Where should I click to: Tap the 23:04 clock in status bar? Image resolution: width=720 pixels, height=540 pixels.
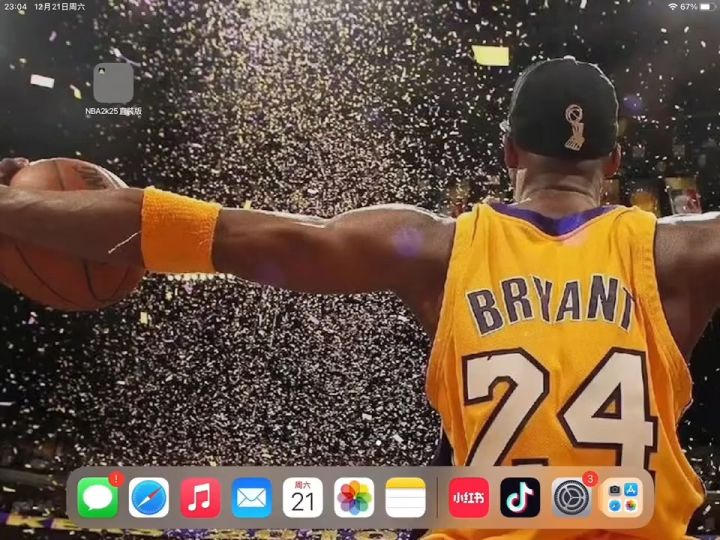pyautogui.click(x=15, y=7)
